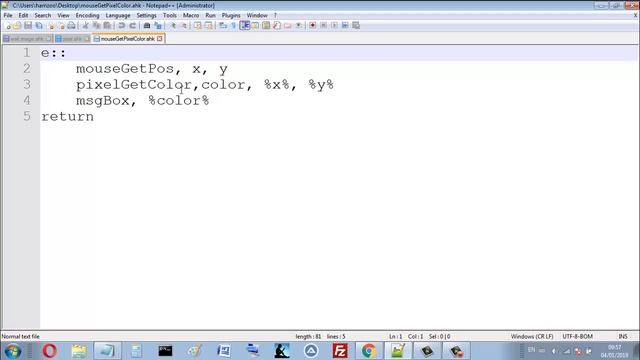This screenshot has height=360, width=640.
Task: Open the Macro menu
Action: (x=191, y=15)
